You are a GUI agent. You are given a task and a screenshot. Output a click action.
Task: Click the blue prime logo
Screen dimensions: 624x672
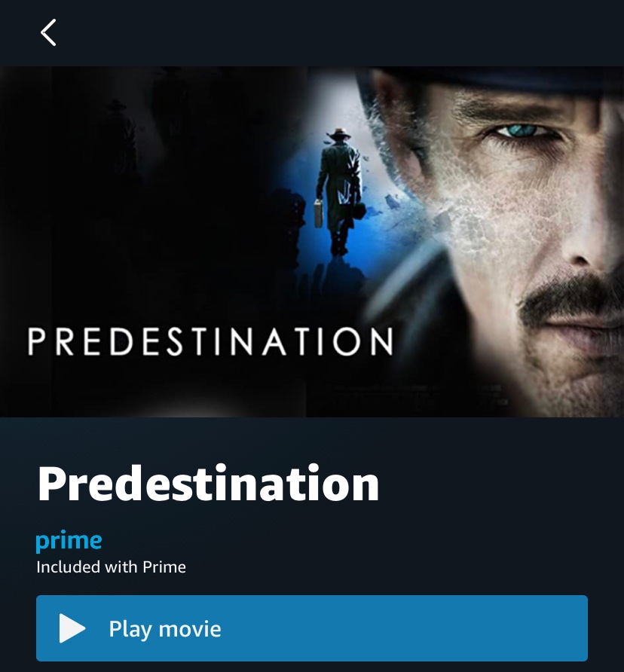tap(69, 541)
